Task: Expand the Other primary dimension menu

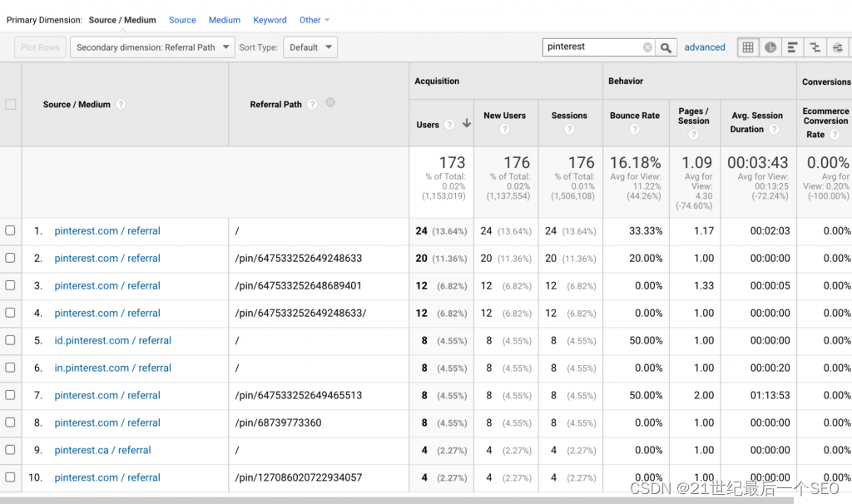Action: coord(314,20)
